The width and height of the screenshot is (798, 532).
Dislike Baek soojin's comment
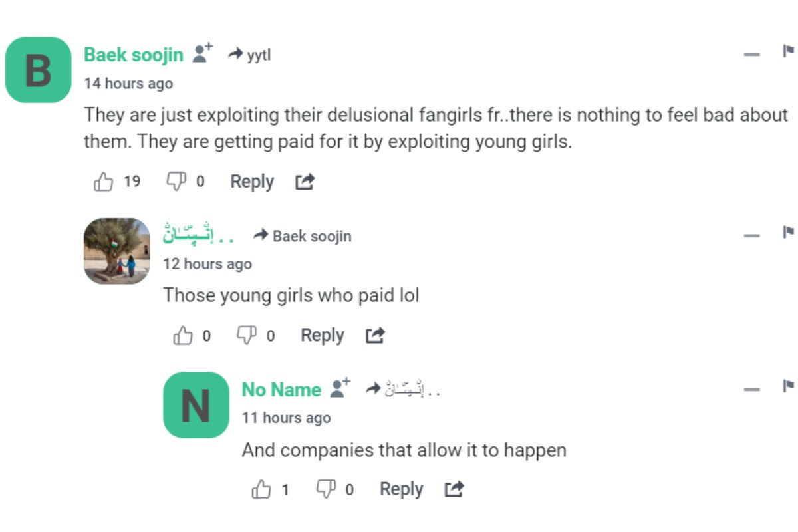176,182
